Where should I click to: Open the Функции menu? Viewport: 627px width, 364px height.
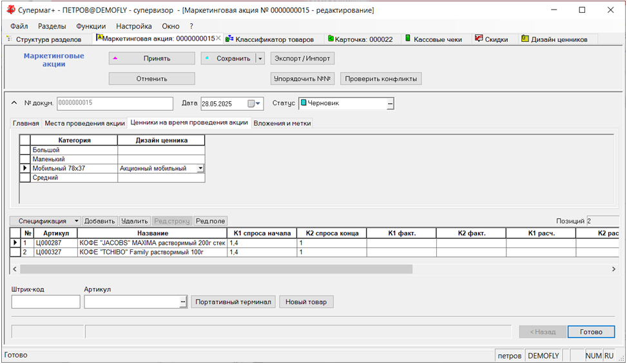coord(91,26)
